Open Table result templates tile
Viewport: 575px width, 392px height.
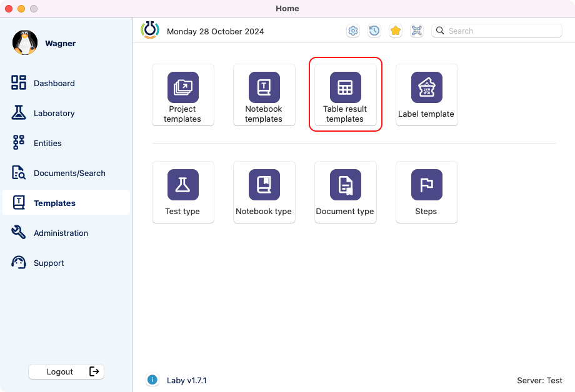coord(346,95)
